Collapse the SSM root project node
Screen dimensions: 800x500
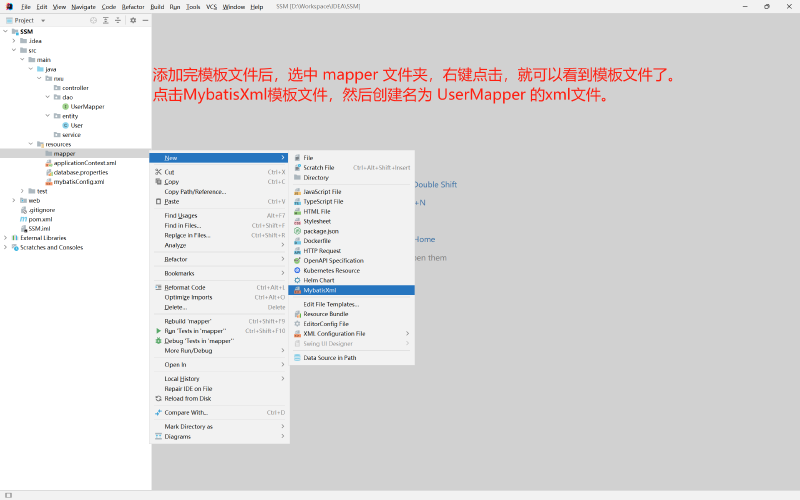pos(6,32)
